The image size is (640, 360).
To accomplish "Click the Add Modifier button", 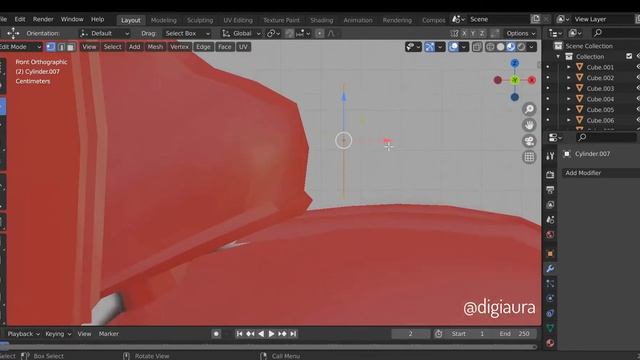I will 600,173.
